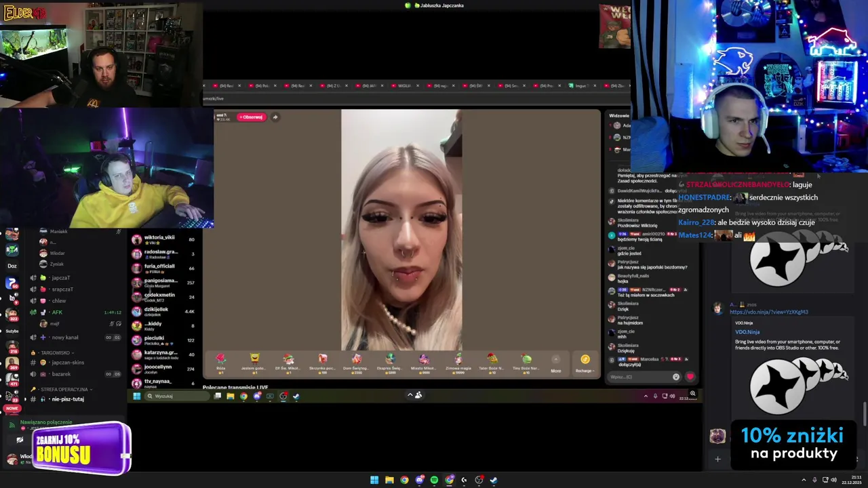
Task: Join the japczaT voice channel in Discord
Action: [75, 278]
